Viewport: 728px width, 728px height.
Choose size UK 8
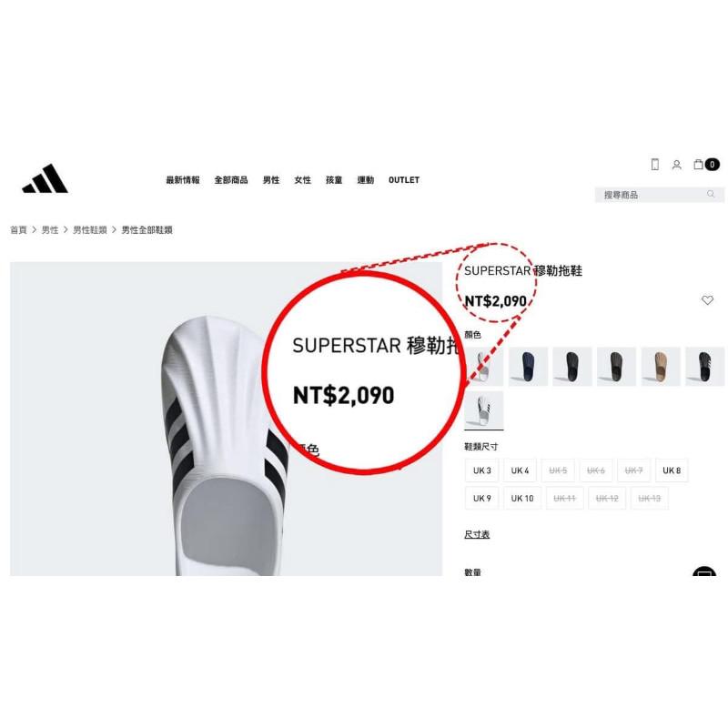[672, 470]
